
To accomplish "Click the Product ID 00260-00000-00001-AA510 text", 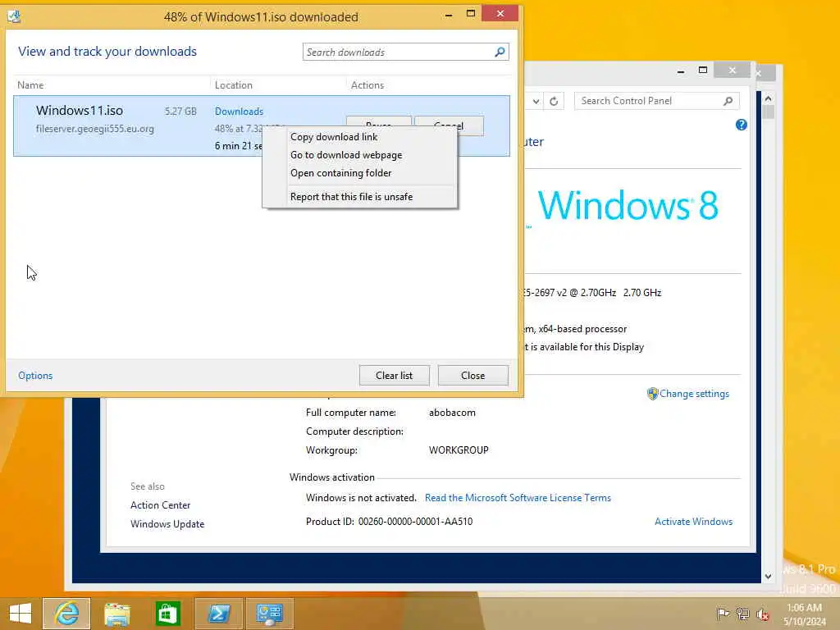I will click(390, 521).
